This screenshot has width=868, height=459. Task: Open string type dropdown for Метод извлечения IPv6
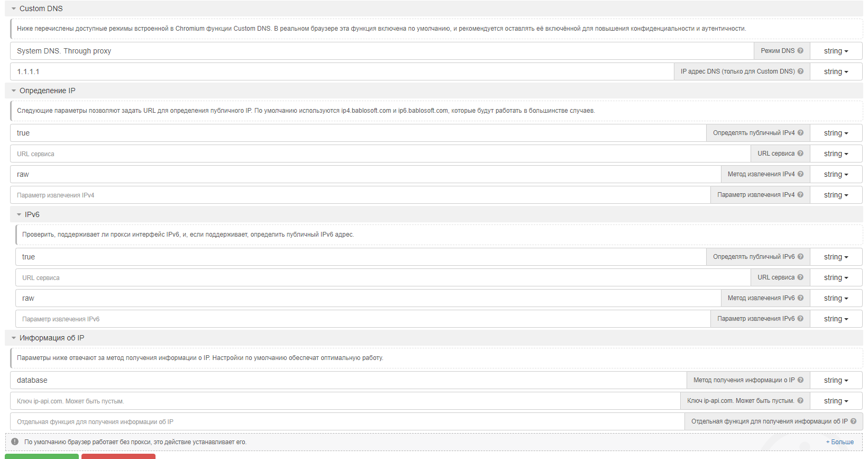coord(836,298)
